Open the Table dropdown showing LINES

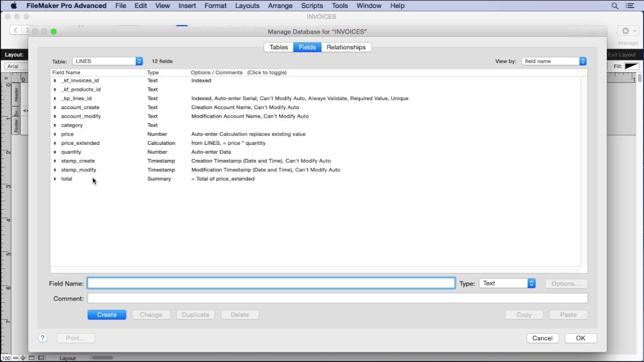click(x=108, y=61)
